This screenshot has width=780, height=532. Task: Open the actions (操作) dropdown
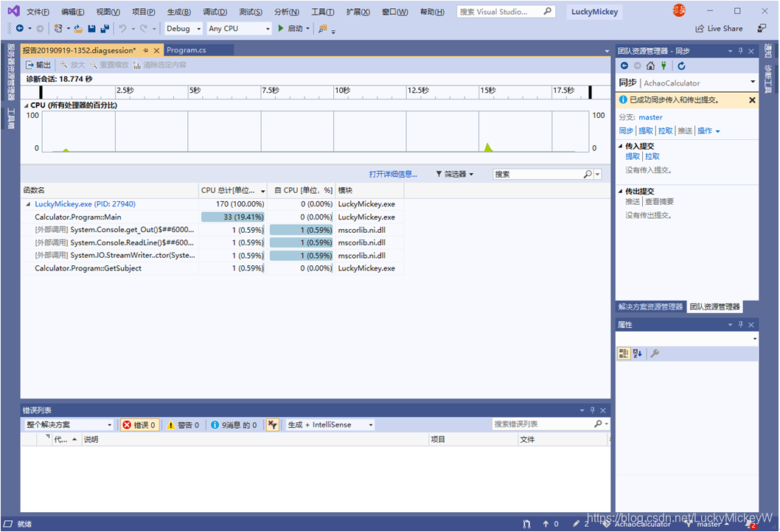click(x=708, y=130)
